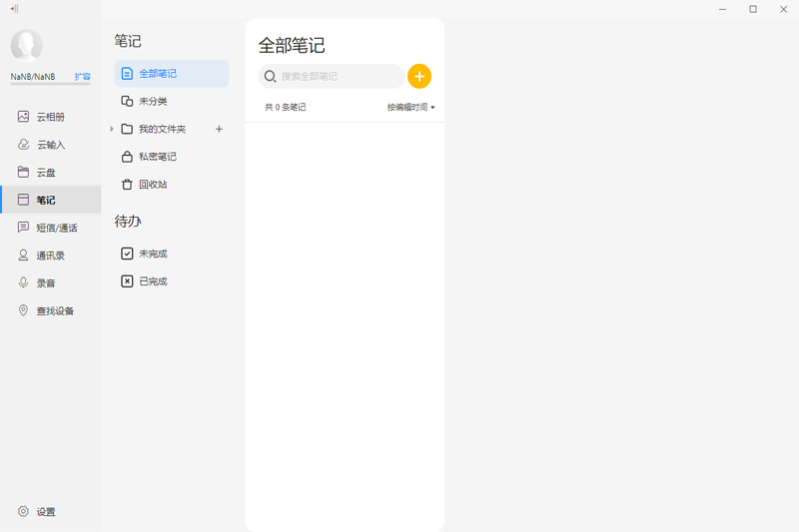Open the 云输入 cloud input icon
Image resolution: width=799 pixels, height=532 pixels.
pyautogui.click(x=23, y=145)
